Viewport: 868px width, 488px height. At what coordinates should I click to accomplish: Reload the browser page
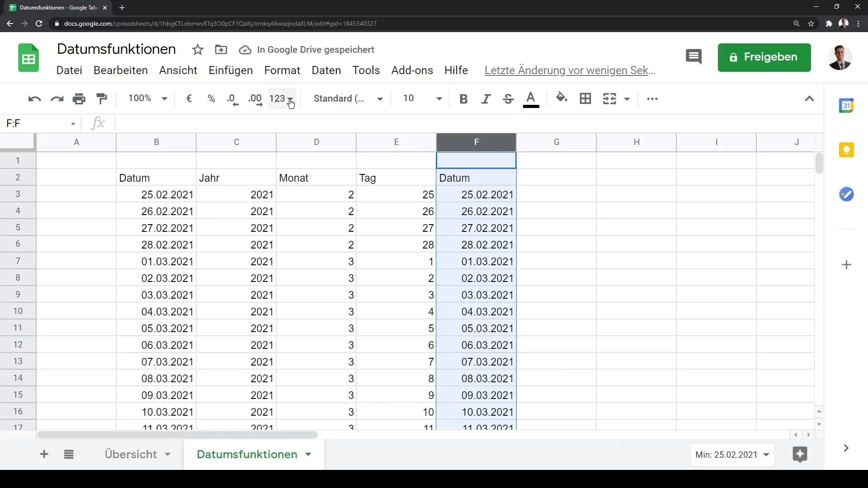point(39,23)
